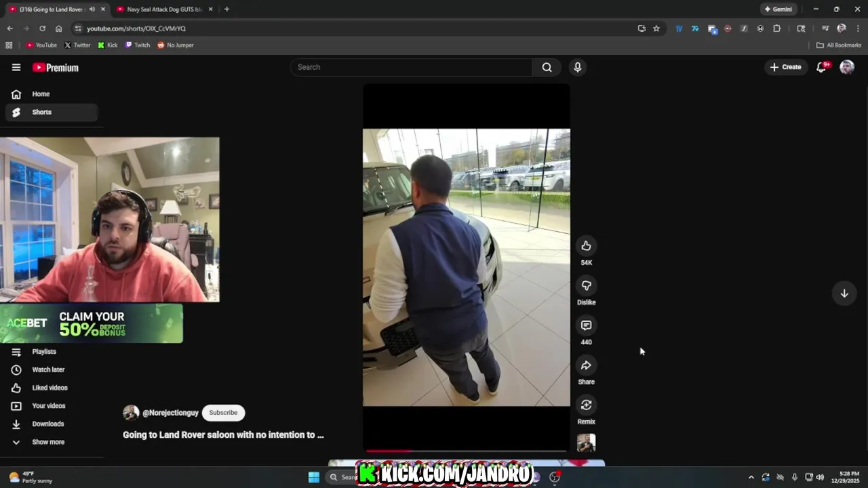Open the YouTube bookmark
Image resolution: width=868 pixels, height=488 pixels.
(41, 45)
